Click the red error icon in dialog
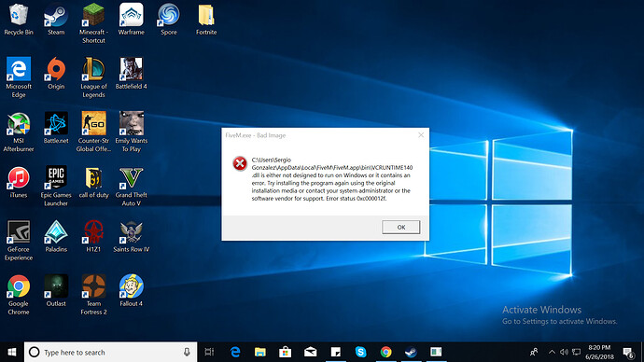Screen dimensions: 644x362 click(x=240, y=163)
